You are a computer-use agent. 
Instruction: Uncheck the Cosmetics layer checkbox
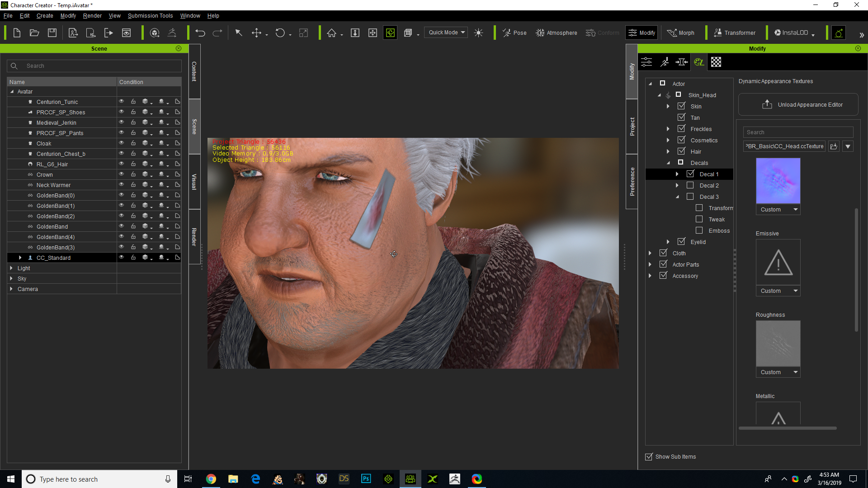click(681, 140)
